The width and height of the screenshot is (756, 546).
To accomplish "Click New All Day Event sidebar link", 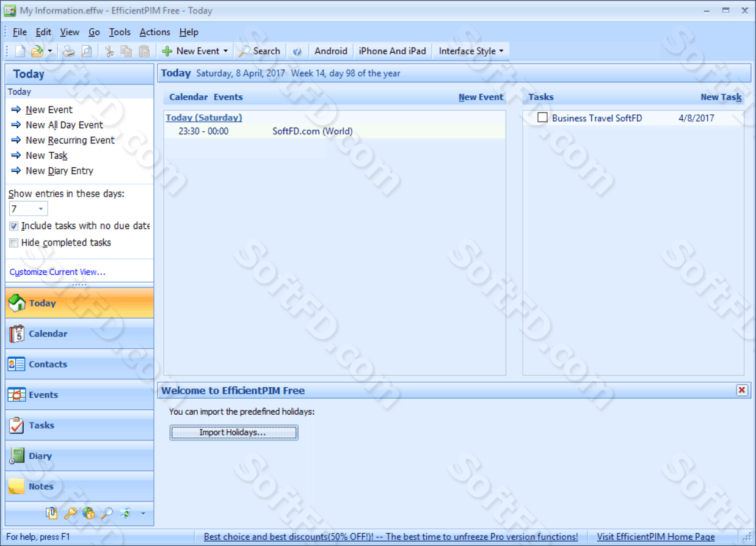I will tap(64, 125).
